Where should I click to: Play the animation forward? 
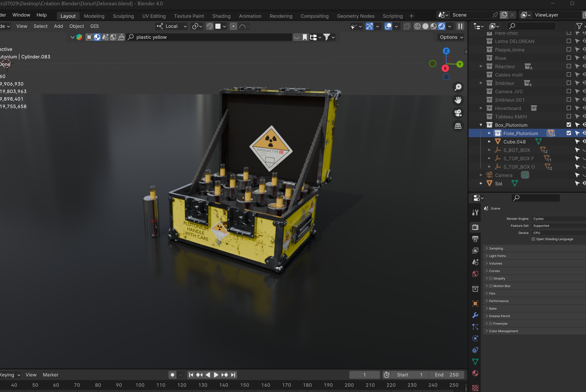pyautogui.click(x=216, y=375)
